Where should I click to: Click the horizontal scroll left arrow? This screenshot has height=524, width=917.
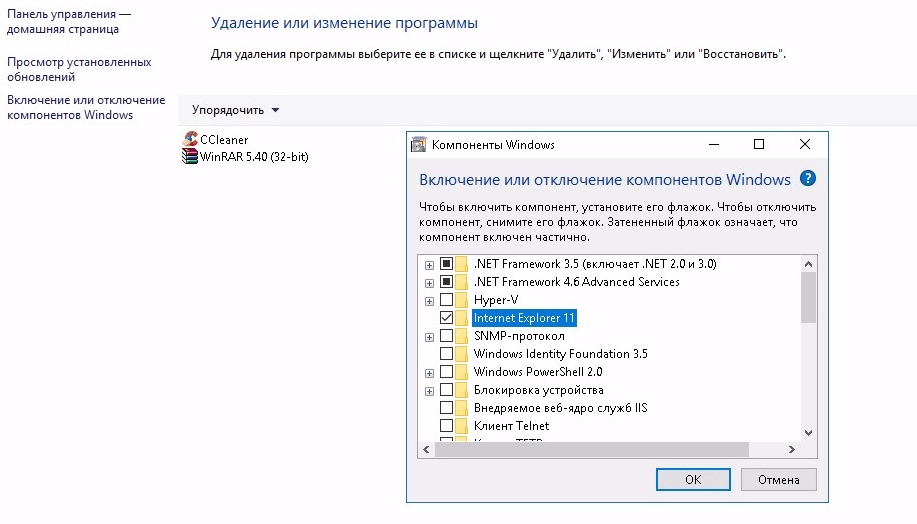[426, 449]
